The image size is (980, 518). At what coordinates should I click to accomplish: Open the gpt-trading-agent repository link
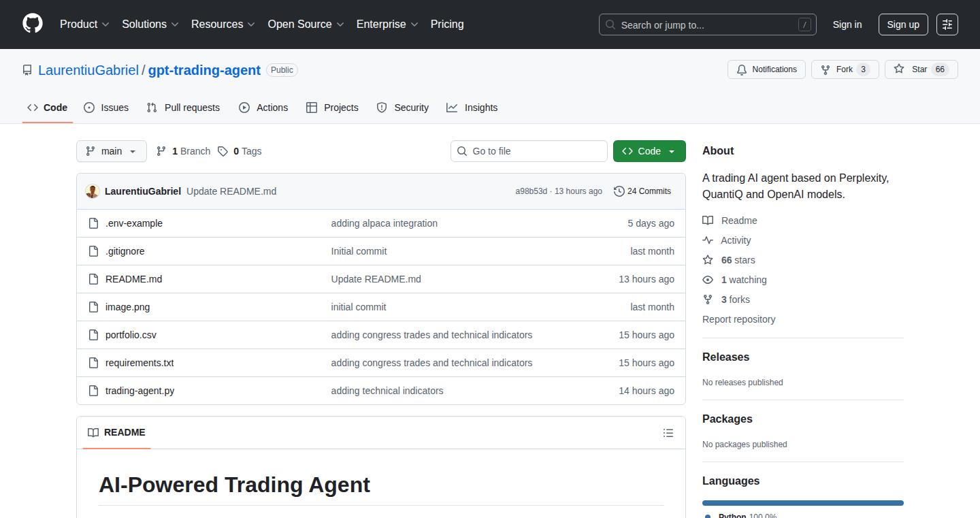pos(204,70)
